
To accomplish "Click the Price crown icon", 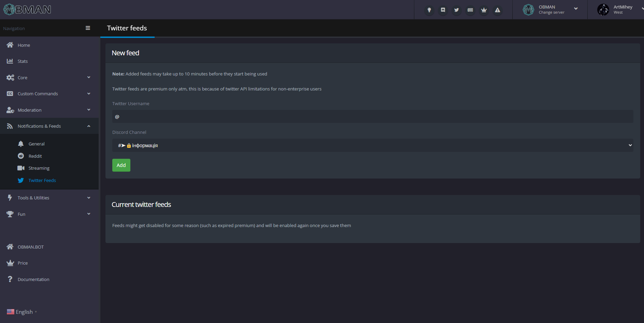I will tap(10, 263).
